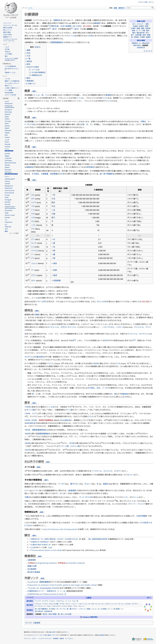Jump to contents entry 6 歴史
This screenshot has width=156, height=644.
[28, 64]
